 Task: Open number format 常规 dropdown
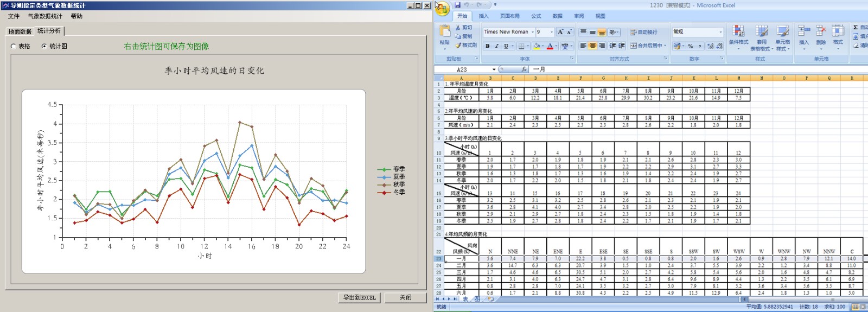(x=720, y=32)
